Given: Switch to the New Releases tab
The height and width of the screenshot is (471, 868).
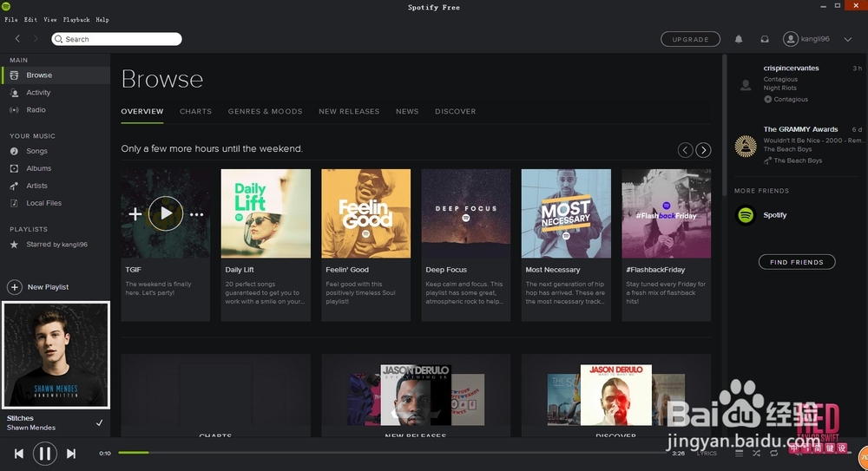Looking at the screenshot, I should coord(349,111).
